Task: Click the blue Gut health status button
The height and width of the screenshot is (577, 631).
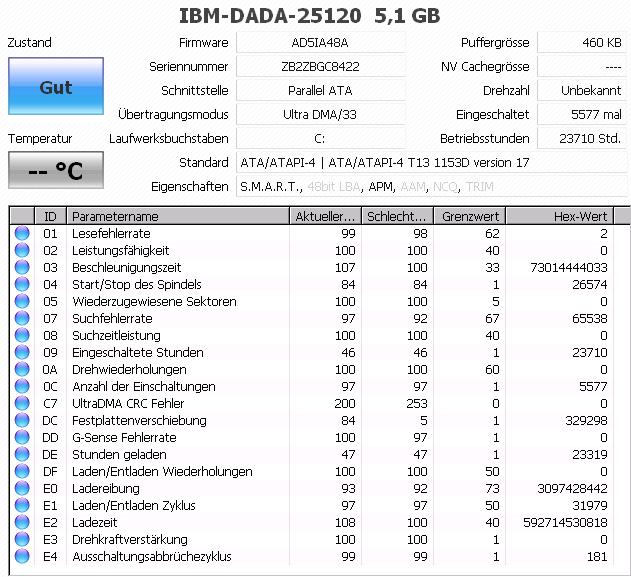Action: point(56,86)
